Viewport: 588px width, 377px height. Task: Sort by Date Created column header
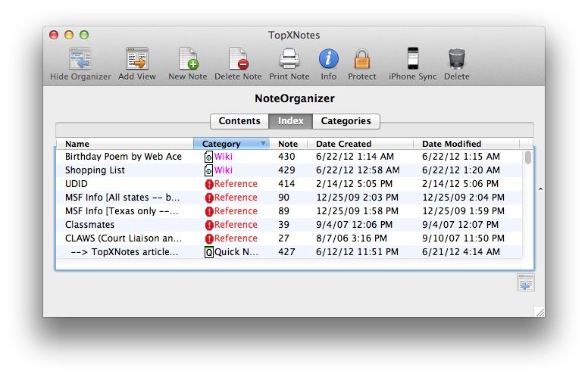[360, 144]
